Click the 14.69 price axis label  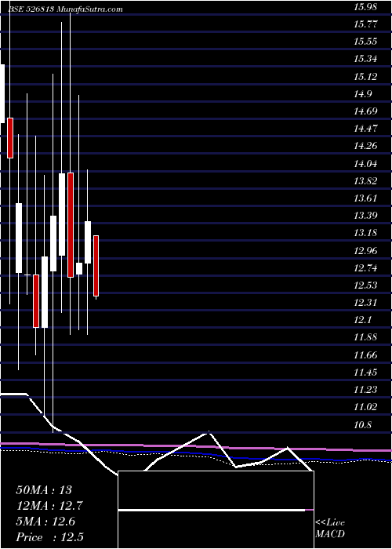coord(365,111)
